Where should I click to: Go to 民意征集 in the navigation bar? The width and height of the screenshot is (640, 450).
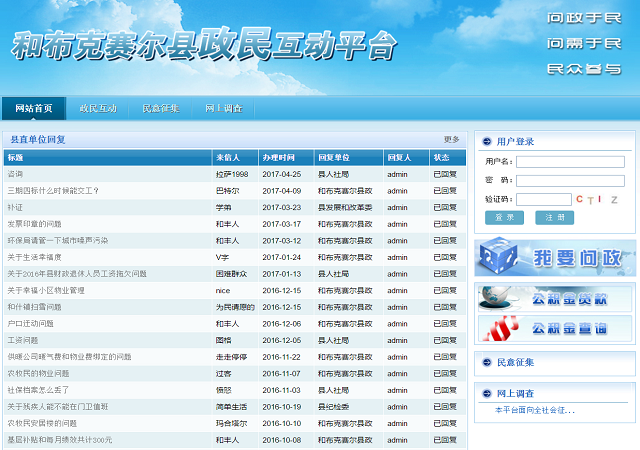click(x=161, y=108)
